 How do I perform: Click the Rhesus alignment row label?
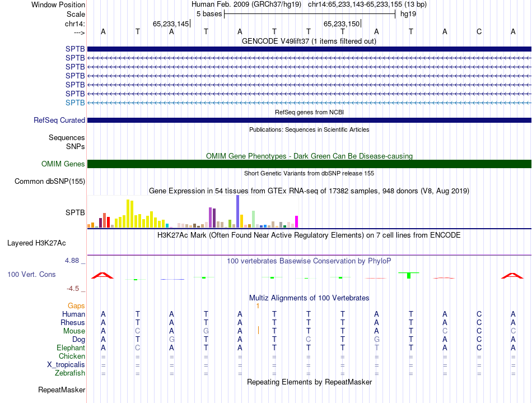click(x=73, y=322)
